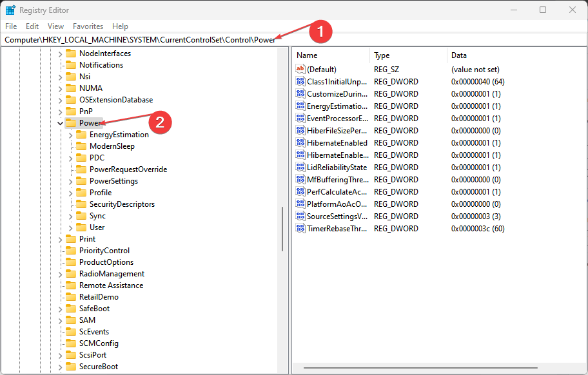Viewport: 588px width, 375px height.
Task: Click the ab REG_SZ icon beside (Default)
Action: [300, 69]
